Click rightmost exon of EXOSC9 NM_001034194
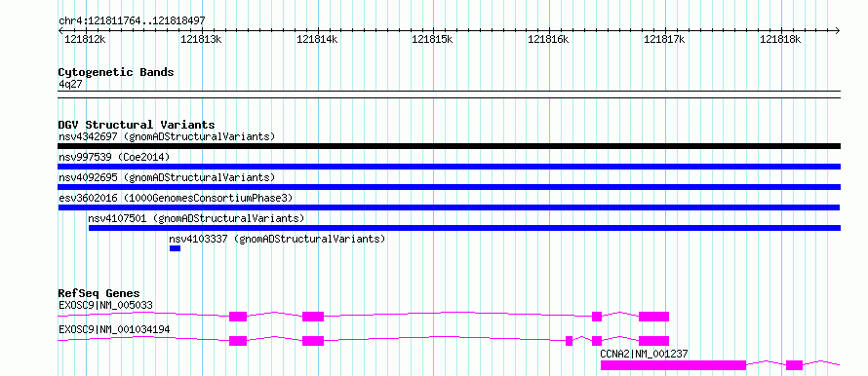Screen dimensions: 868x376 653,341
